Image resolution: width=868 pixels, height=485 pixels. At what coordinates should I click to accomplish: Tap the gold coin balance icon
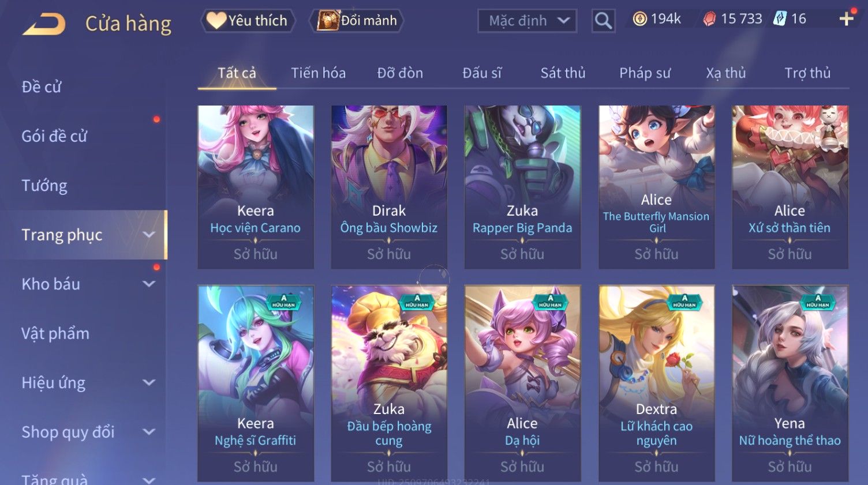point(639,19)
